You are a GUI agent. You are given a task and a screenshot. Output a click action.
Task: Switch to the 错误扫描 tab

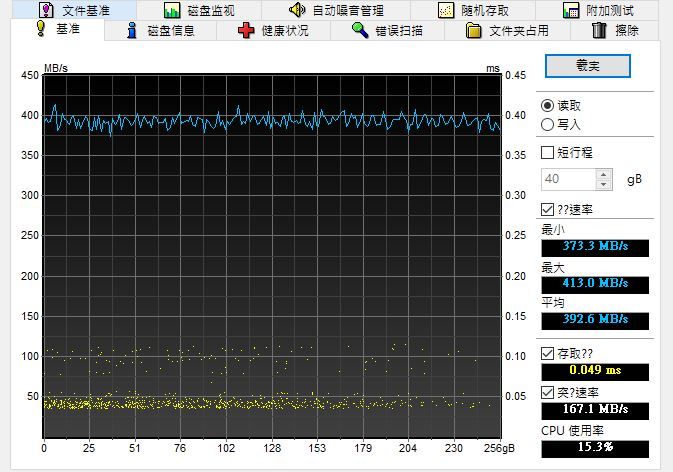[x=388, y=30]
